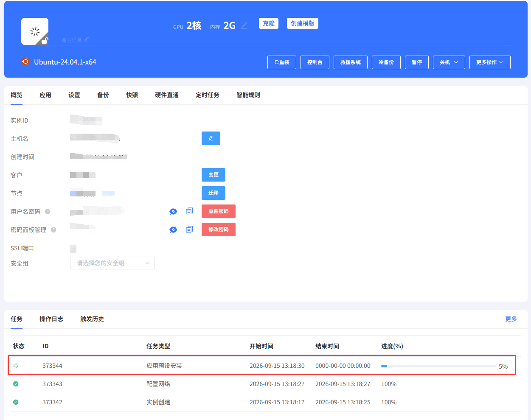The height and width of the screenshot is (420, 531).
Task: Open the 触发历史 tab
Action: point(92,319)
